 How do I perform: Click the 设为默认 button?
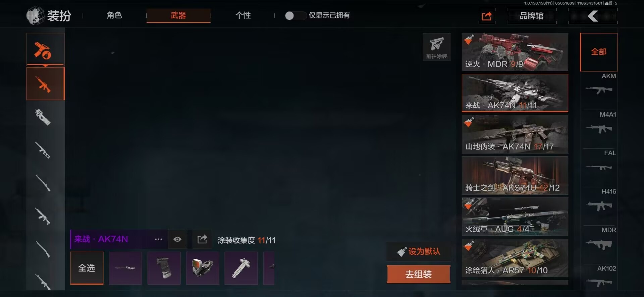tap(419, 251)
